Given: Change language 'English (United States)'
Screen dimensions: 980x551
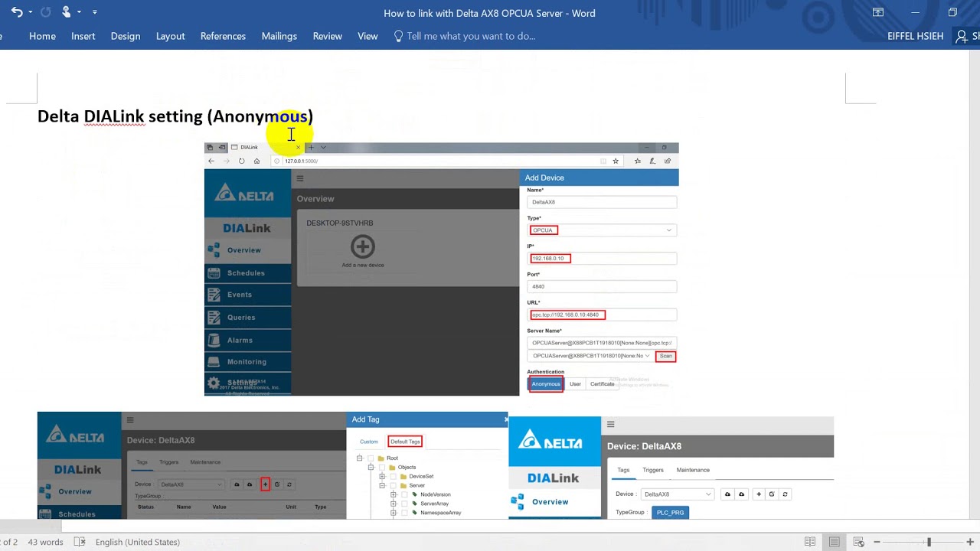Looking at the screenshot, I should pyautogui.click(x=138, y=542).
